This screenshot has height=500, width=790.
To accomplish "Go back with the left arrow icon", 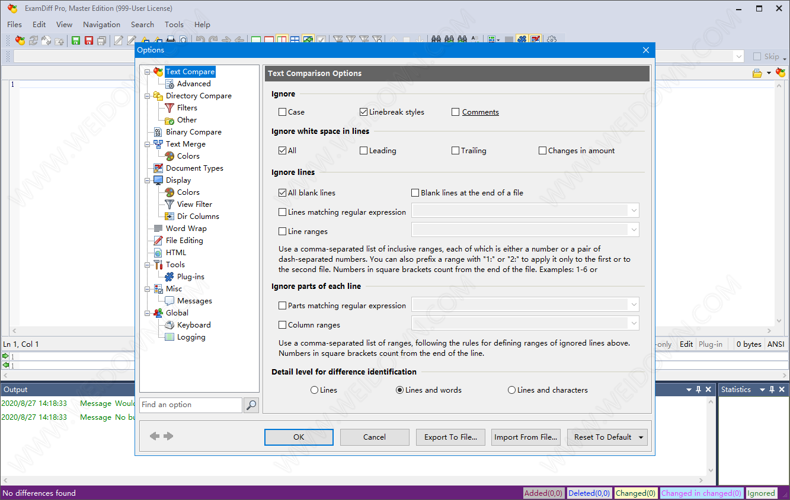I will pos(155,436).
